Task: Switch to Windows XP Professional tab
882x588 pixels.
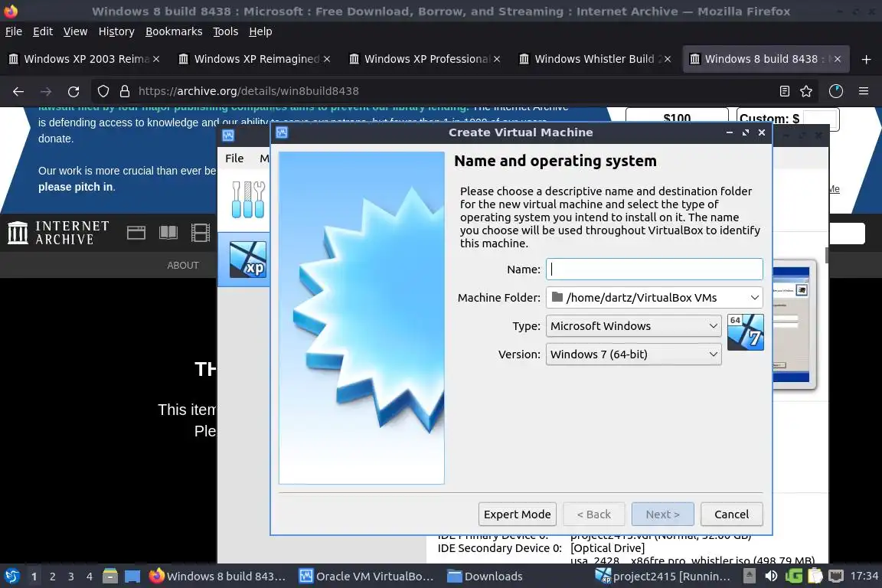Action: [x=424, y=59]
